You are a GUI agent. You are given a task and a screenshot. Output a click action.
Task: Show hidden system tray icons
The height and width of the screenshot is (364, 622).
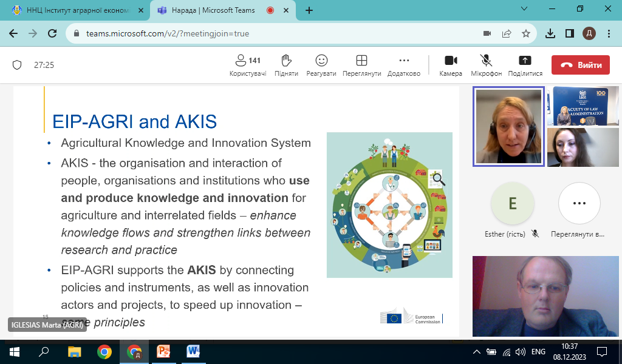click(x=477, y=352)
